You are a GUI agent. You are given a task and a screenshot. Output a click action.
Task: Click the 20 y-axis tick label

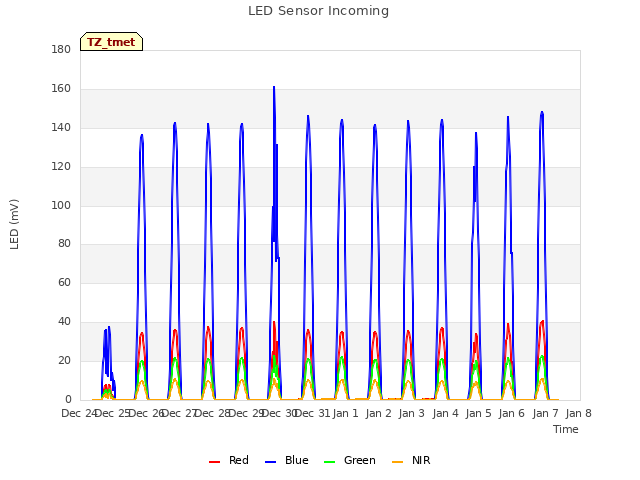64,360
